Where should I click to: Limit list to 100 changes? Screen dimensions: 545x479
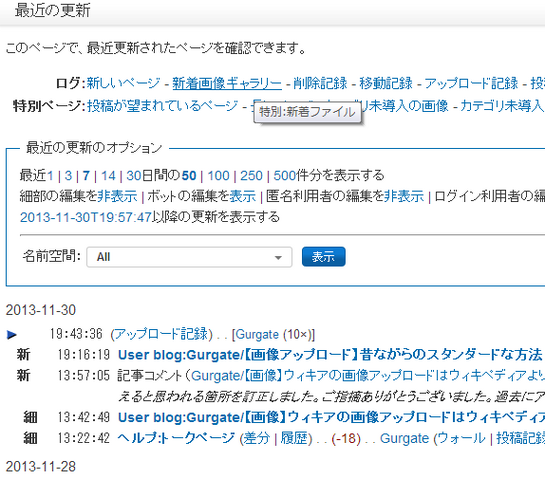219,176
